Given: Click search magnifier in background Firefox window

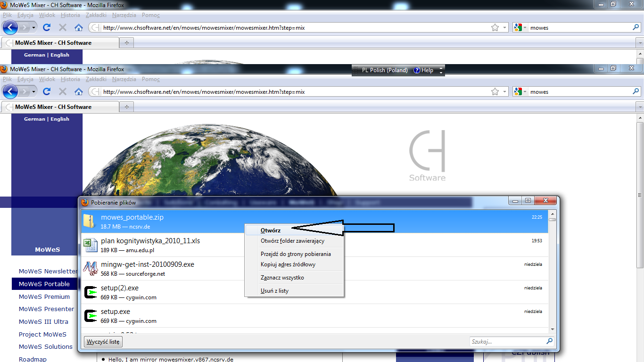Looking at the screenshot, I should 636,27.
